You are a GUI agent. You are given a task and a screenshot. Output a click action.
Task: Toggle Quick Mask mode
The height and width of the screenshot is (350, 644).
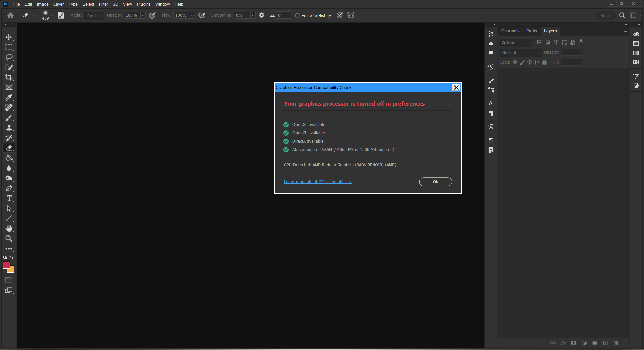[9, 280]
